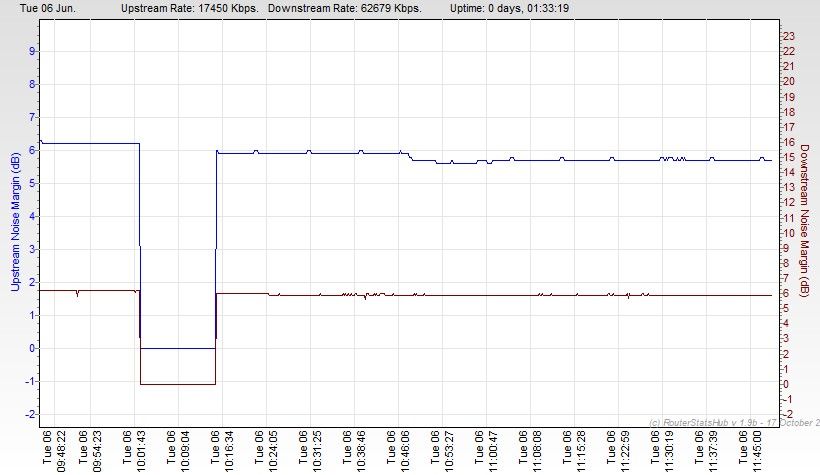820x475 pixels.
Task: Click the 9 tick on upstream axis
Action: 32,51
